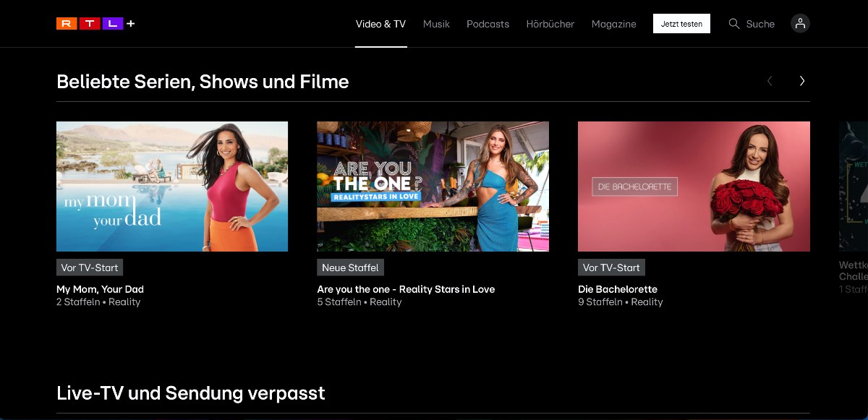Click Are you the one title link
This screenshot has width=868, height=420.
click(x=406, y=289)
